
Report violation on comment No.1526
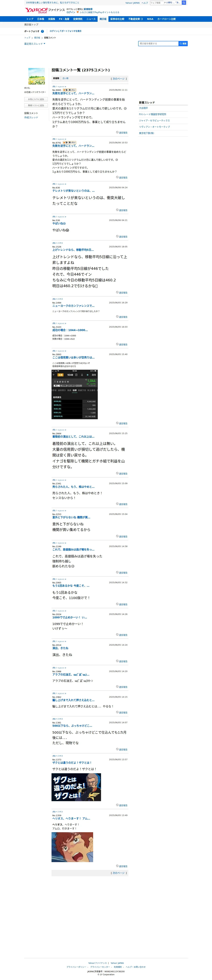[x=122, y=293]
